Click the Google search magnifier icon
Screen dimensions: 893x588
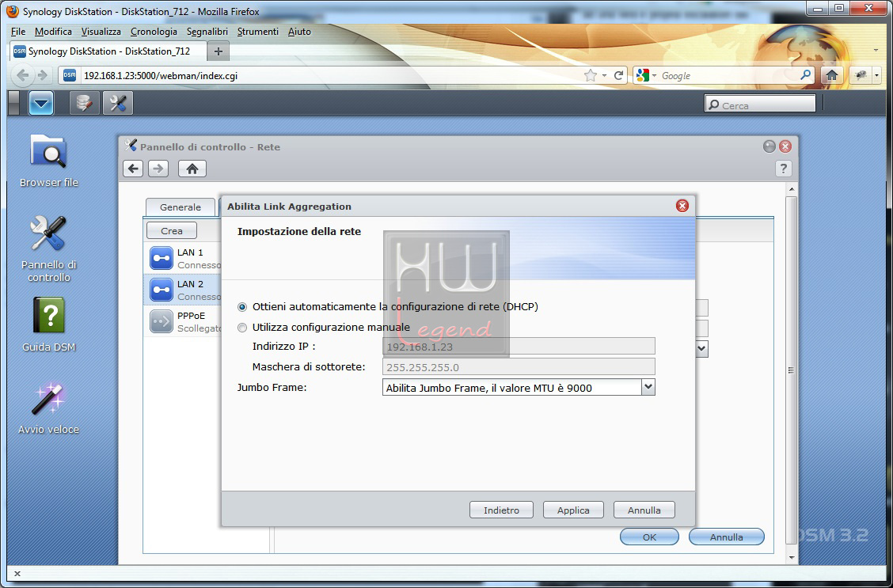(x=806, y=74)
